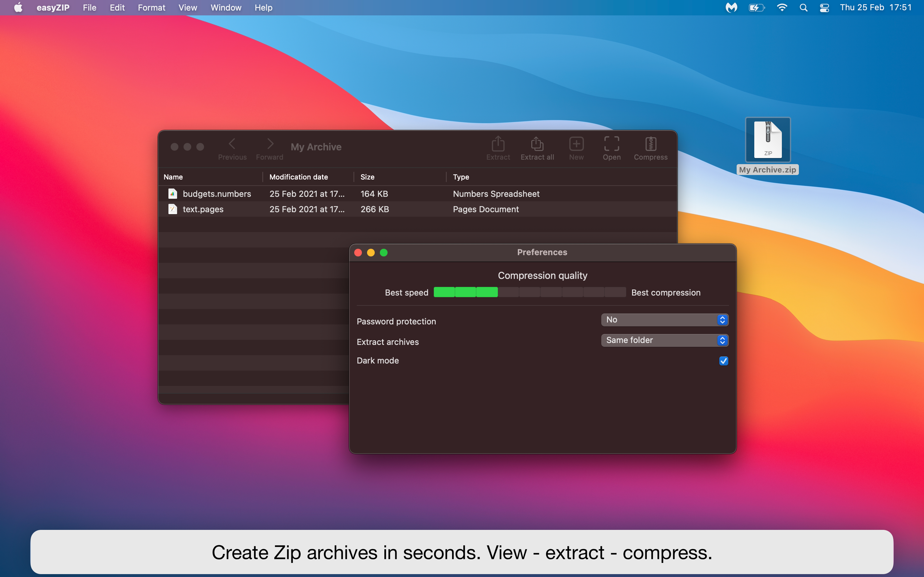
Task: Sort by the Size column header
Action: (x=367, y=177)
